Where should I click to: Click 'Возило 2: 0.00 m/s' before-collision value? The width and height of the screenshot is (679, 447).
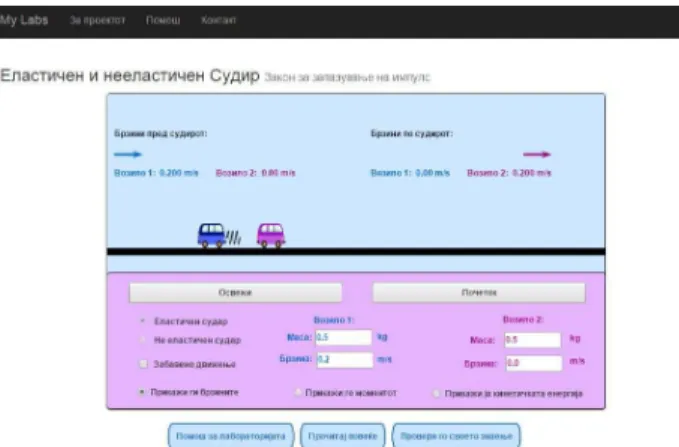(x=255, y=173)
